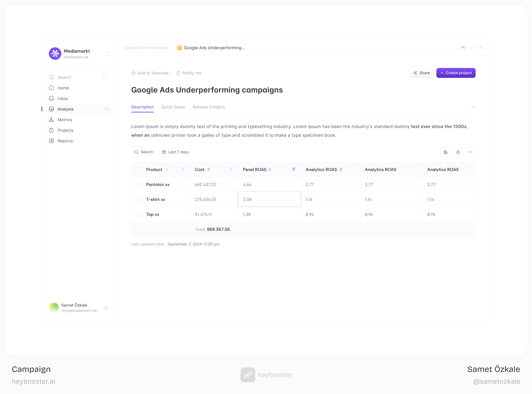The width and height of the screenshot is (532, 394).
Task: Open Projects from the sidebar
Action: click(x=65, y=130)
